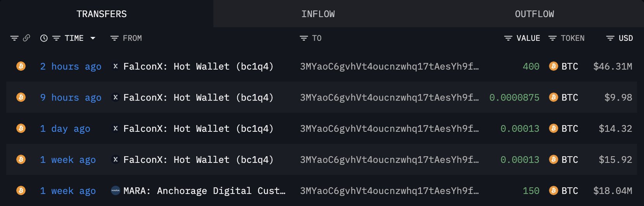Click recipient address on the 400 BTC row
The image size is (644, 206).
point(389,66)
